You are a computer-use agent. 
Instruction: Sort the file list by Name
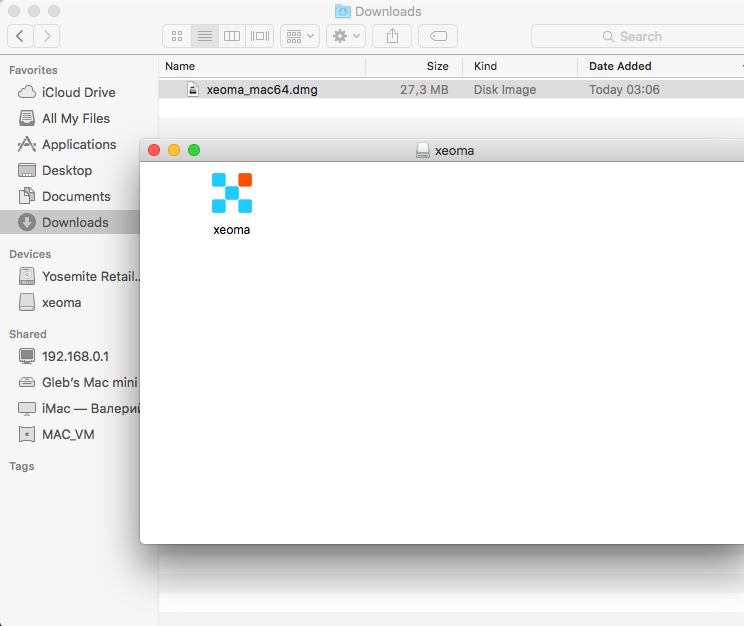pos(262,66)
